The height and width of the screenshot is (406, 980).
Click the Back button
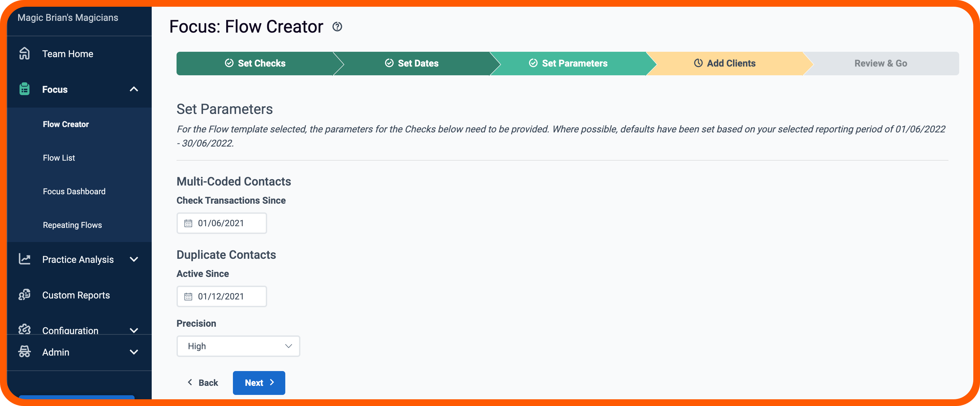coord(203,383)
